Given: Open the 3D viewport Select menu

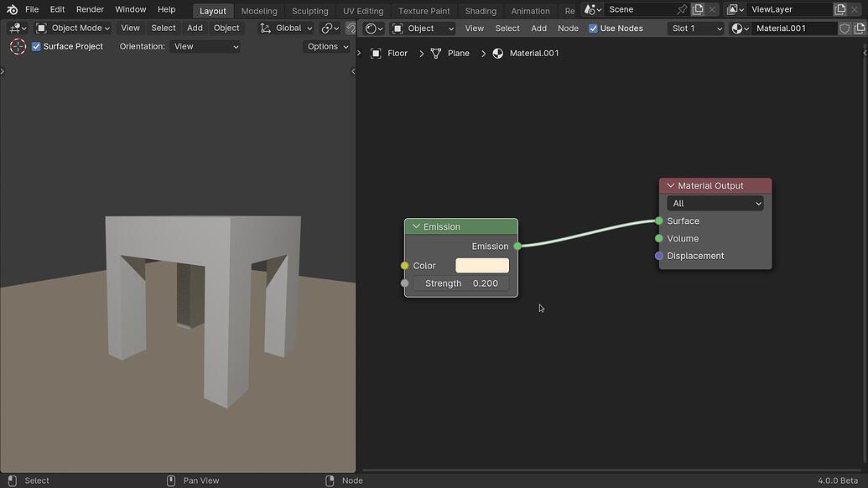Looking at the screenshot, I should click(x=164, y=28).
